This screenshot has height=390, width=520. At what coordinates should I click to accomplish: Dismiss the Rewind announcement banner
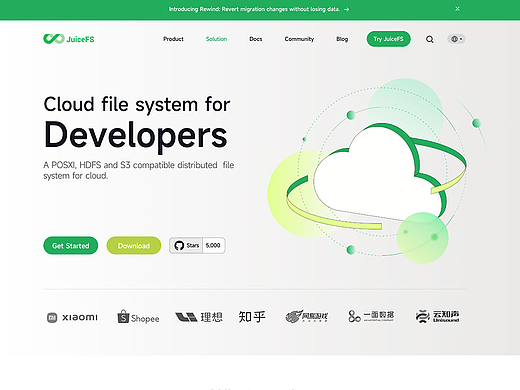[458, 9]
